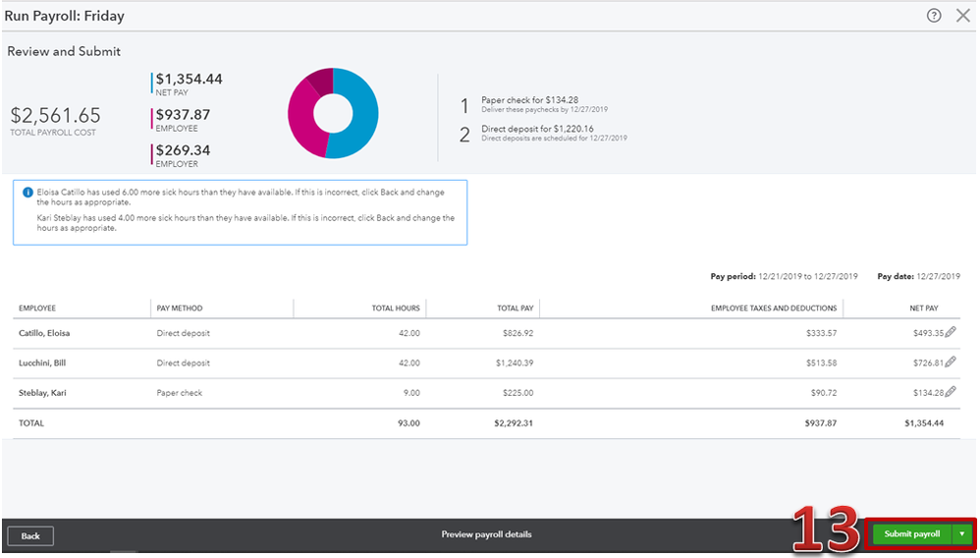
Task: Open Preview payroll details link
Action: 486,534
